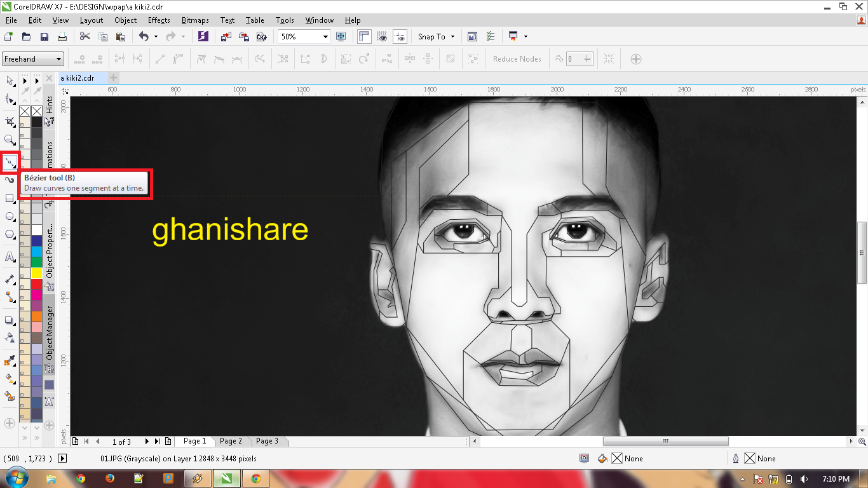The width and height of the screenshot is (868, 488).
Task: Open Corel CONNECT search content icon
Action: [x=203, y=37]
